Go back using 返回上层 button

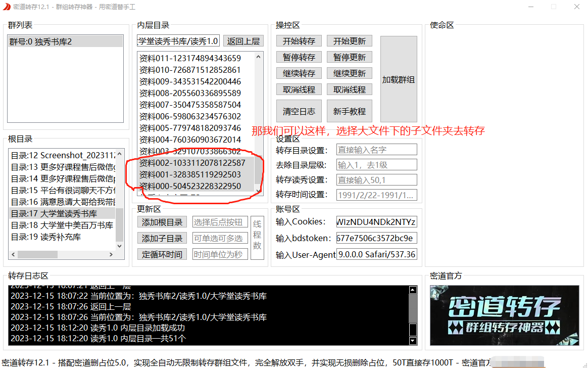coord(243,41)
